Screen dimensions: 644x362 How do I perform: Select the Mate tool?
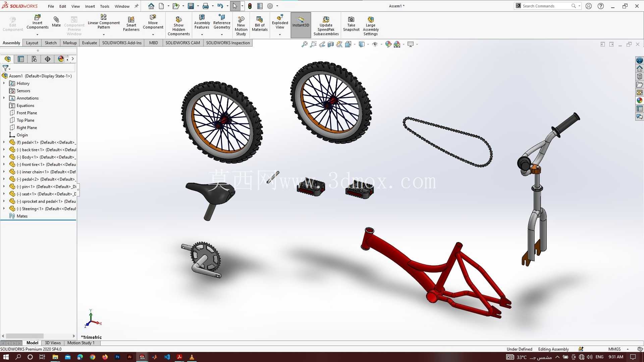click(56, 21)
